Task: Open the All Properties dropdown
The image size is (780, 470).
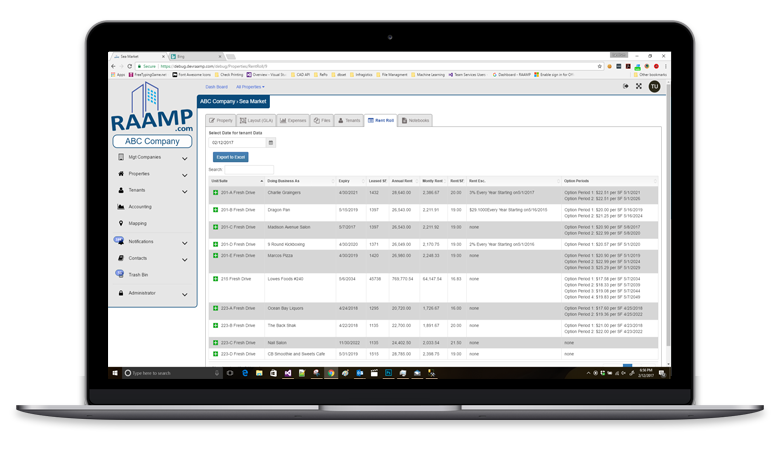Action: pyautogui.click(x=250, y=87)
